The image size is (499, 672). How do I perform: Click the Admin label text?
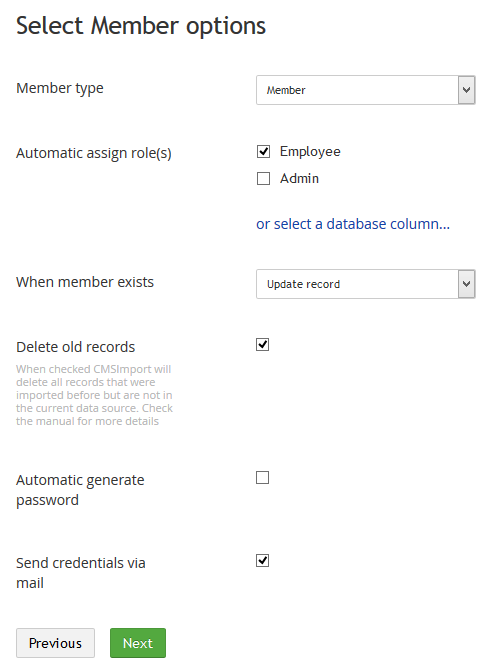[x=299, y=178]
